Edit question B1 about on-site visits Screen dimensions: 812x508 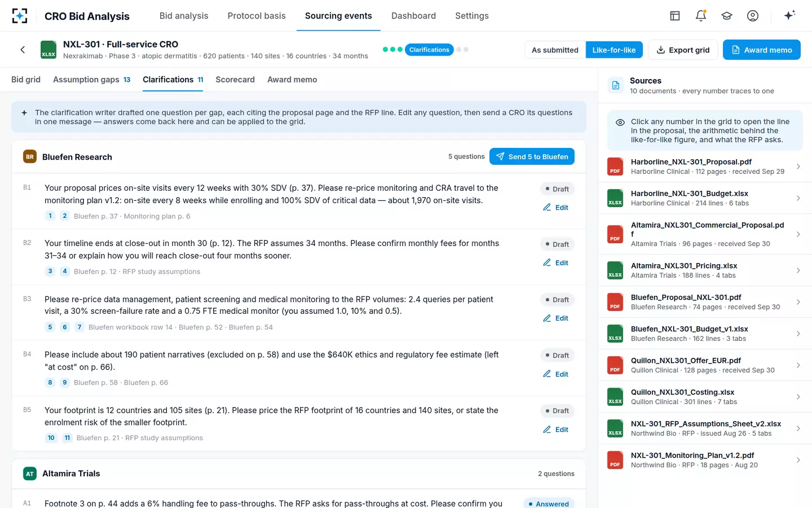click(x=556, y=207)
